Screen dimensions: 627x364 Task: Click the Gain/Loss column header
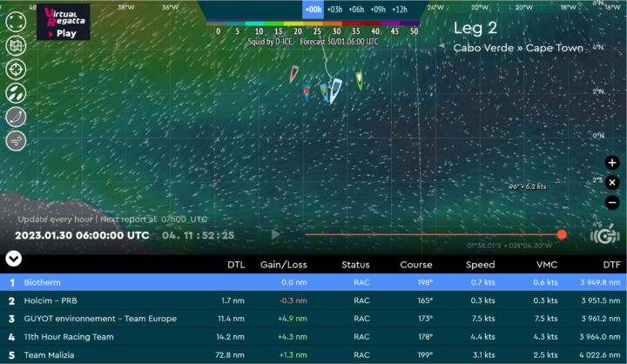coord(284,265)
